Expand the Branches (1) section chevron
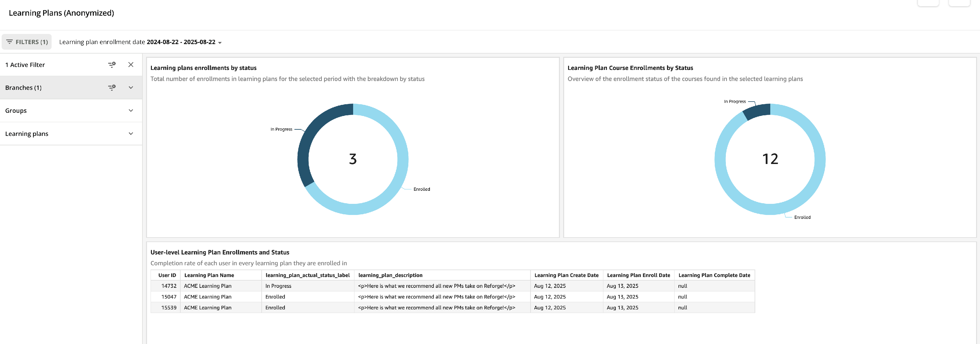980x344 pixels. click(131, 88)
